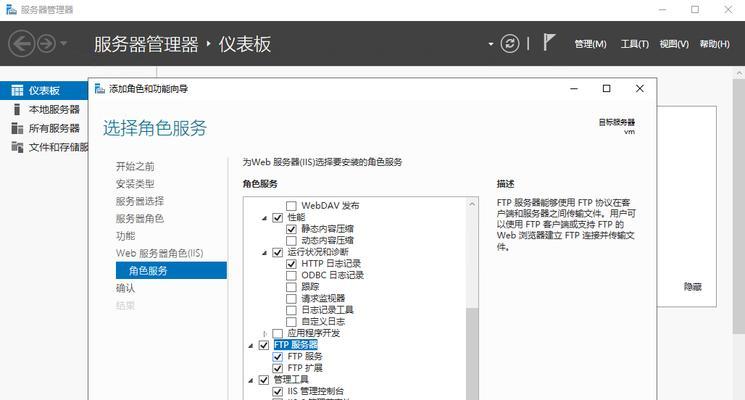Check the WebDAV 发布 checkbox
The width and height of the screenshot is (745, 400).
tap(291, 206)
